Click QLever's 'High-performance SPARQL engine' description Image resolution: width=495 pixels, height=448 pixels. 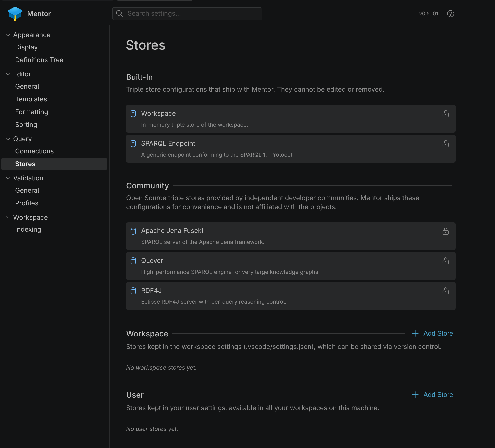[x=230, y=272]
